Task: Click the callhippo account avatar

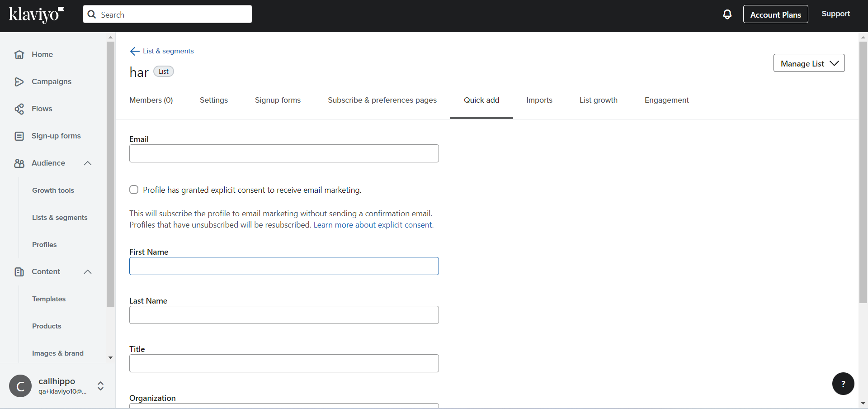Action: (x=20, y=386)
